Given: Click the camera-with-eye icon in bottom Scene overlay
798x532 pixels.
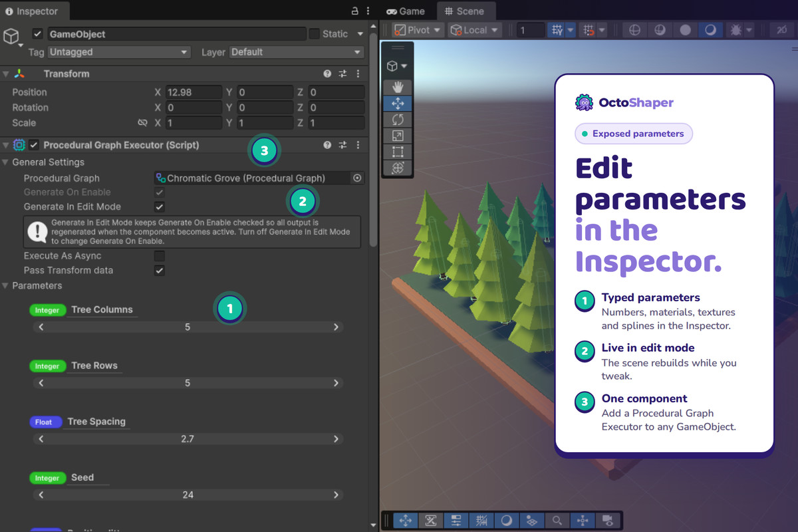Looking at the screenshot, I should (x=606, y=521).
